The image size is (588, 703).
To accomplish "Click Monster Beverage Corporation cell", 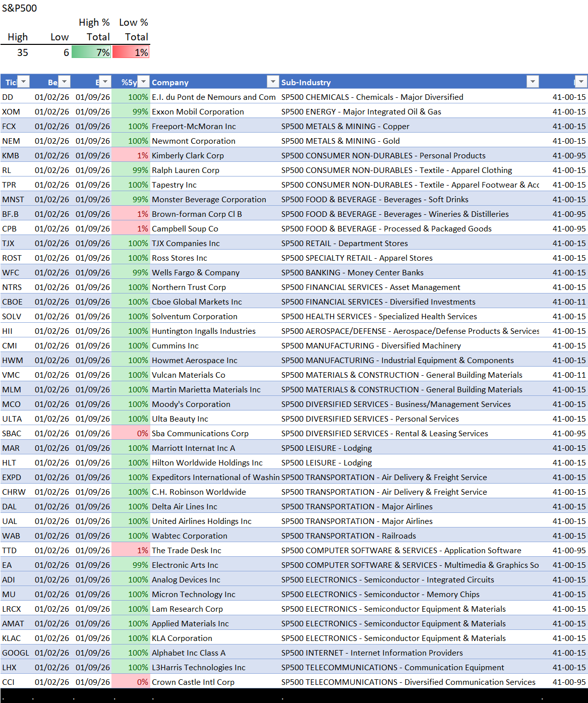I will tap(215, 199).
